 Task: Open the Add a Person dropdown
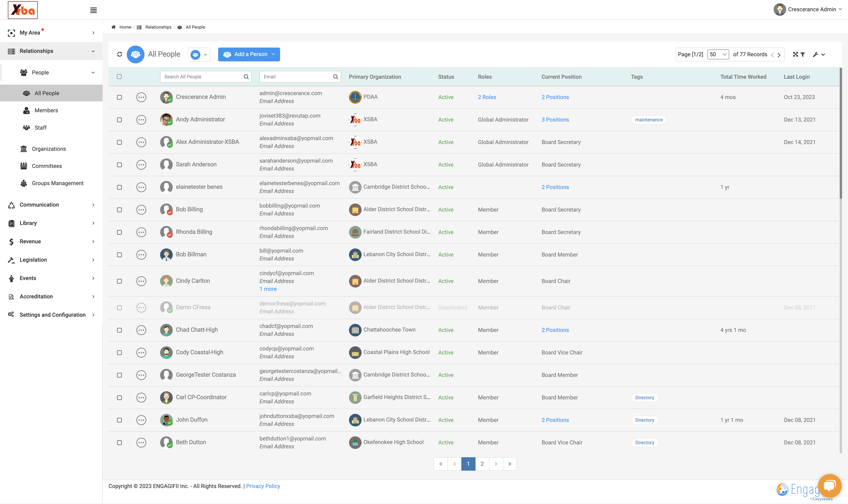[x=249, y=54]
